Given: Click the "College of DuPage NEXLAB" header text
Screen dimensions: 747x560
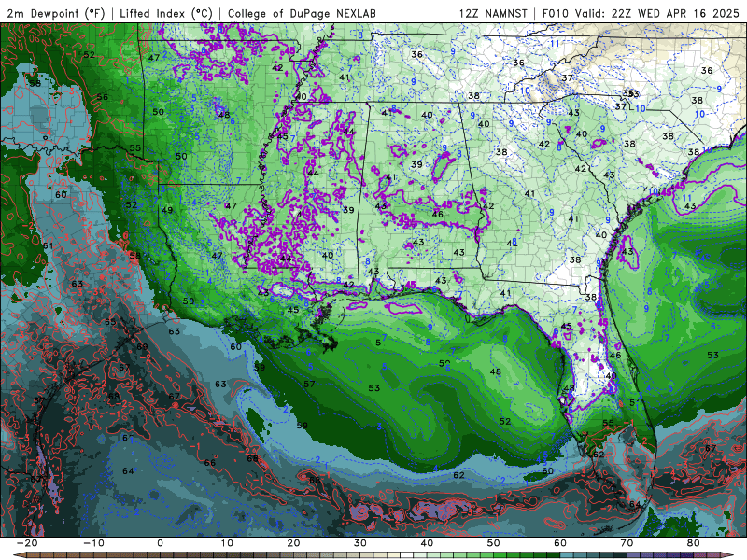Looking at the screenshot, I should pos(302,13).
